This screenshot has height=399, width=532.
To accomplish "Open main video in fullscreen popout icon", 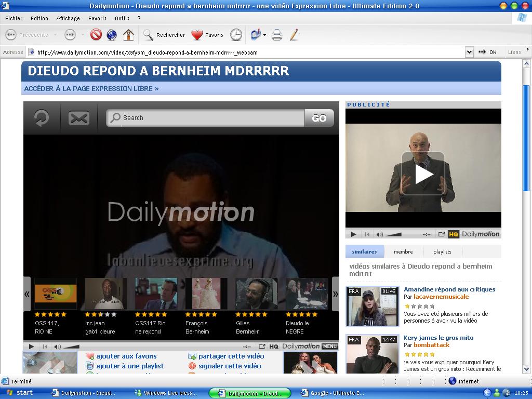I will [x=262, y=347].
